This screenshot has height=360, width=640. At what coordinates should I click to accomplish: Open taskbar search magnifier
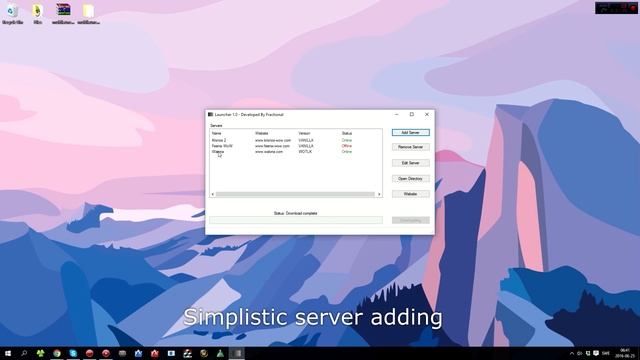(x=24, y=353)
